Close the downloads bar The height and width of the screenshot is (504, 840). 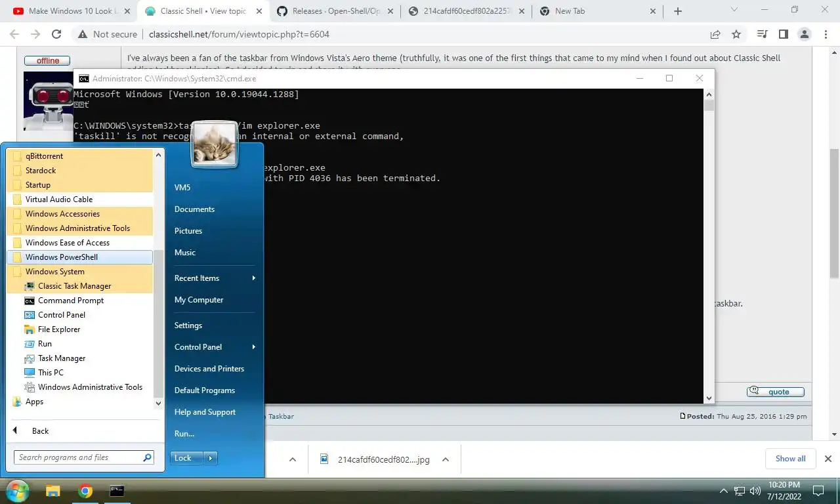(x=828, y=459)
